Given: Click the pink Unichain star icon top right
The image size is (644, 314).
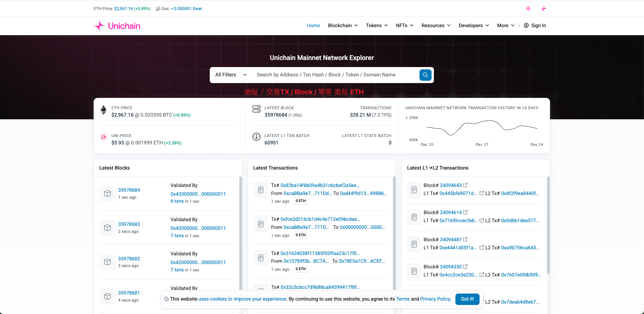Looking at the screenshot, I should click(x=543, y=9).
